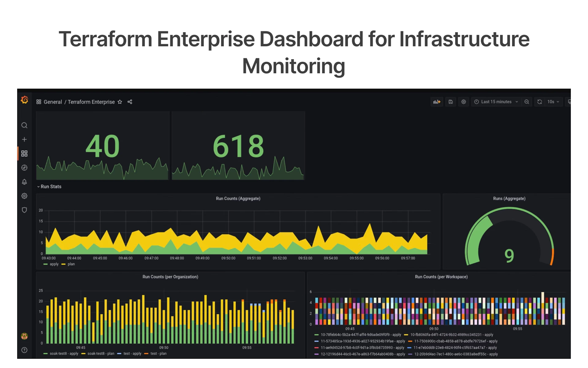
Task: Click the 09:50:00 axis label
Action: tap(228, 258)
